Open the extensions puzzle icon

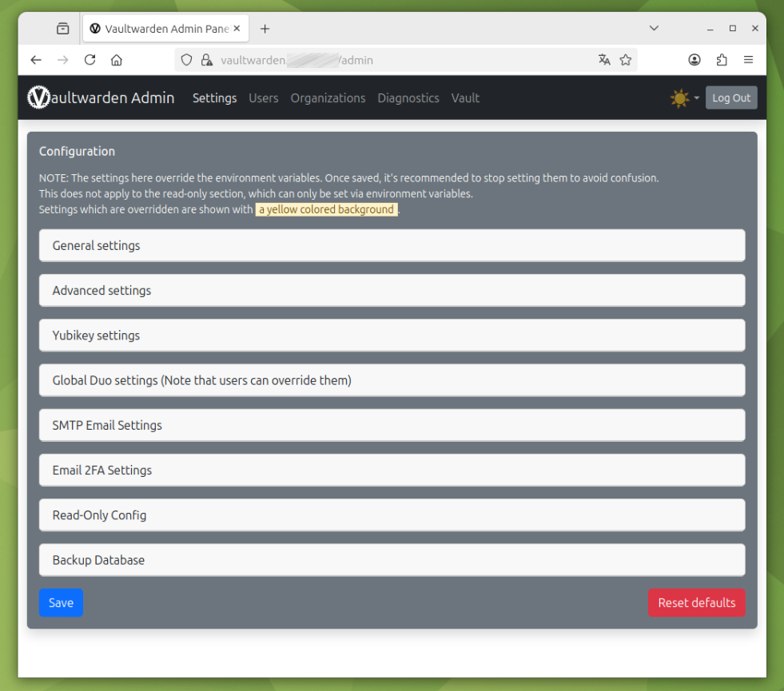point(722,60)
